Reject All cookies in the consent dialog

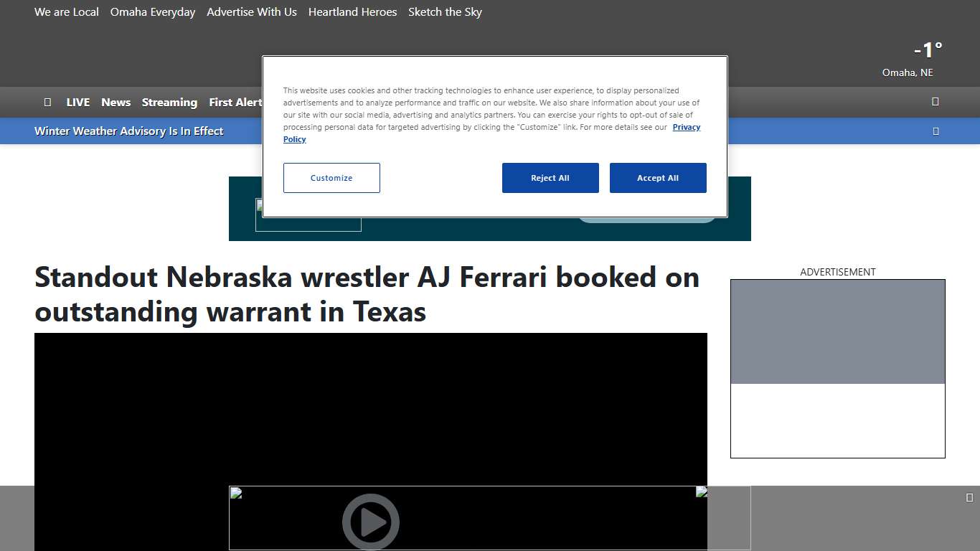[x=550, y=178]
